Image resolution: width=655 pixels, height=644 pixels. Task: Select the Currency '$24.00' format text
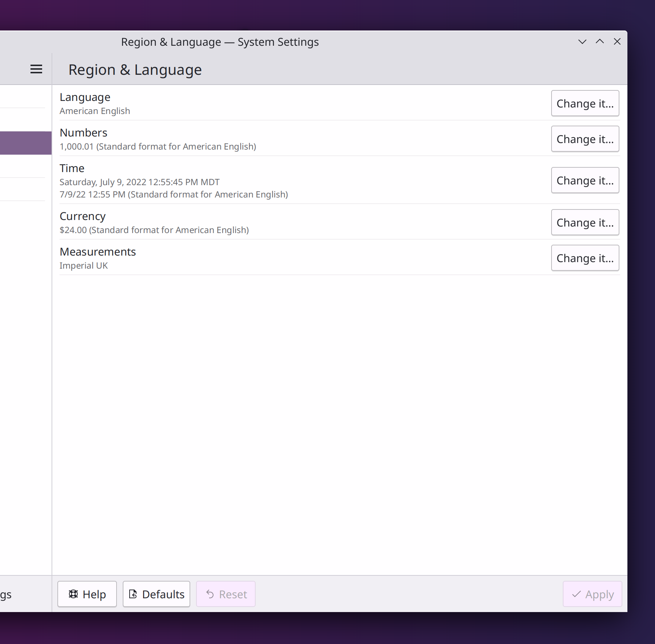(154, 230)
